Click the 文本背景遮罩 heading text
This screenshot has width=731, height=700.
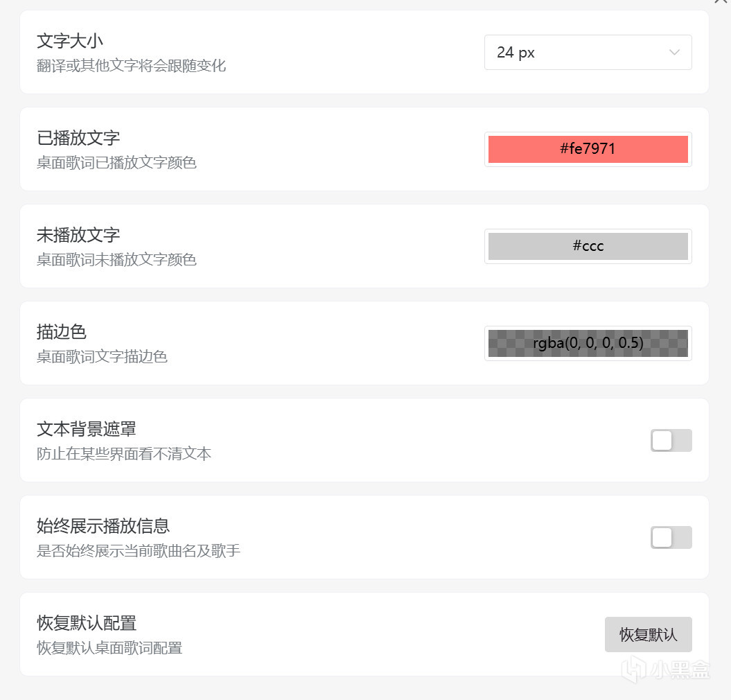87,429
